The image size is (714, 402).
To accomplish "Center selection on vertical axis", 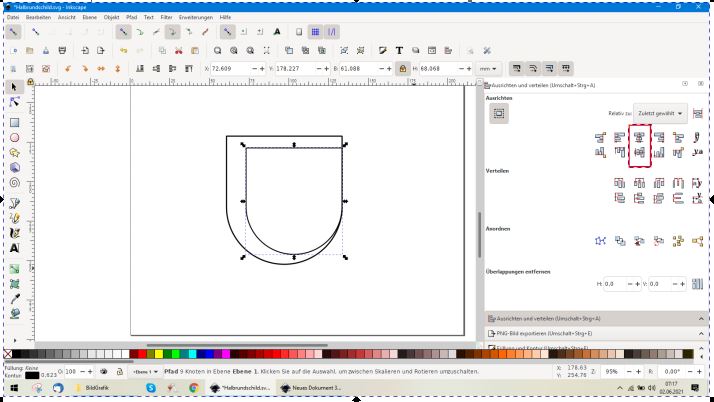I will click(x=638, y=136).
